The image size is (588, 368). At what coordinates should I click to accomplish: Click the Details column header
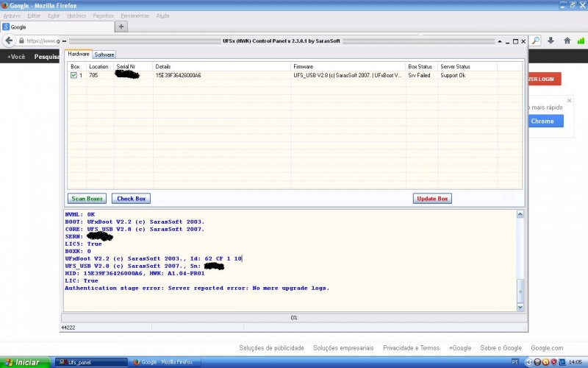222,66
